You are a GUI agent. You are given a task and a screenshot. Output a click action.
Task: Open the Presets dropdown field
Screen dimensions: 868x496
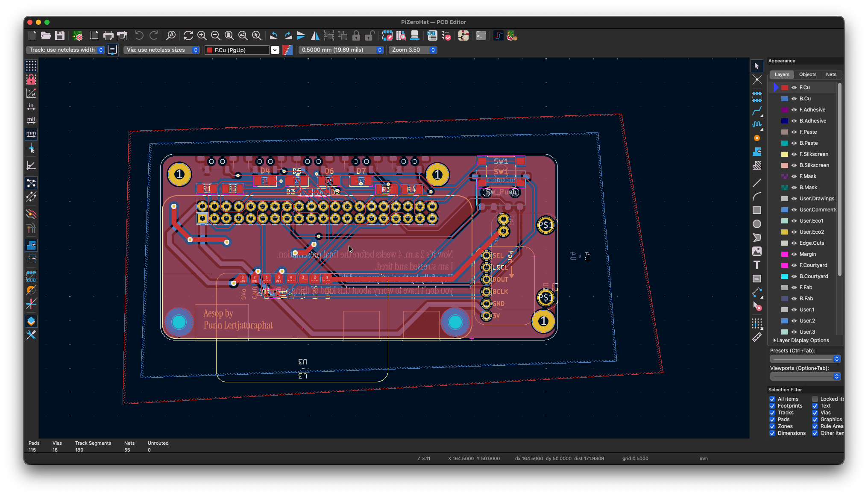[805, 359]
